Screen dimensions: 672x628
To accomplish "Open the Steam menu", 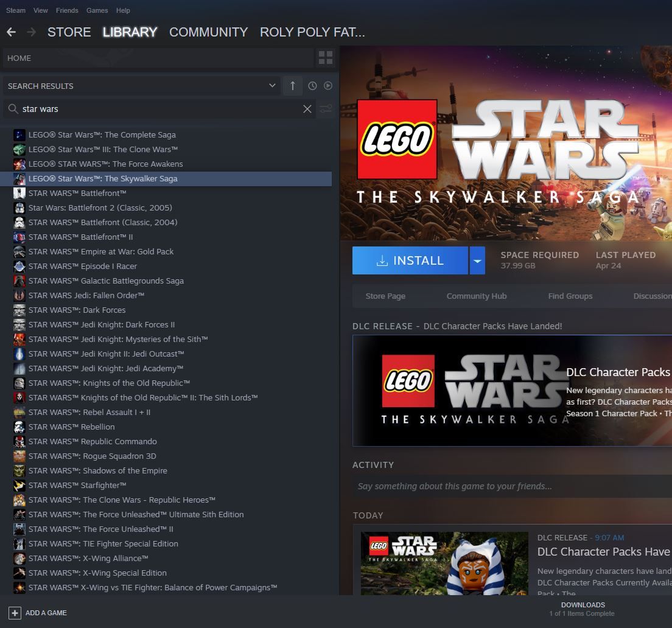I will [x=16, y=10].
